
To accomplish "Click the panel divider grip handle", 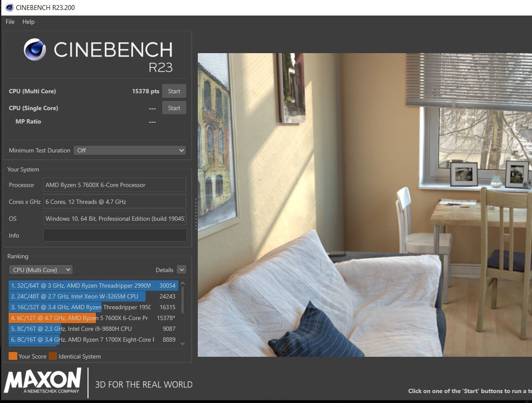I will click(x=196, y=215).
